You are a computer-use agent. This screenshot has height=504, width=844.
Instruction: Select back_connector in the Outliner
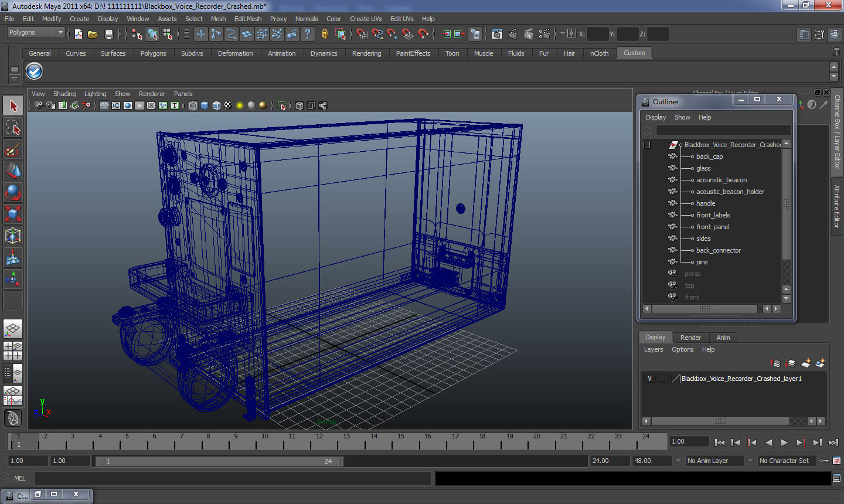pyautogui.click(x=719, y=250)
